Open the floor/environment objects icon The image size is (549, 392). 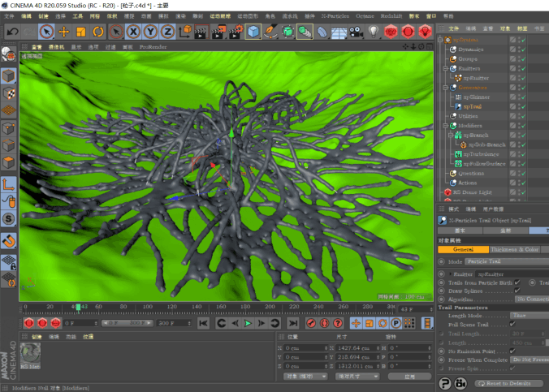pyautogui.click(x=339, y=32)
